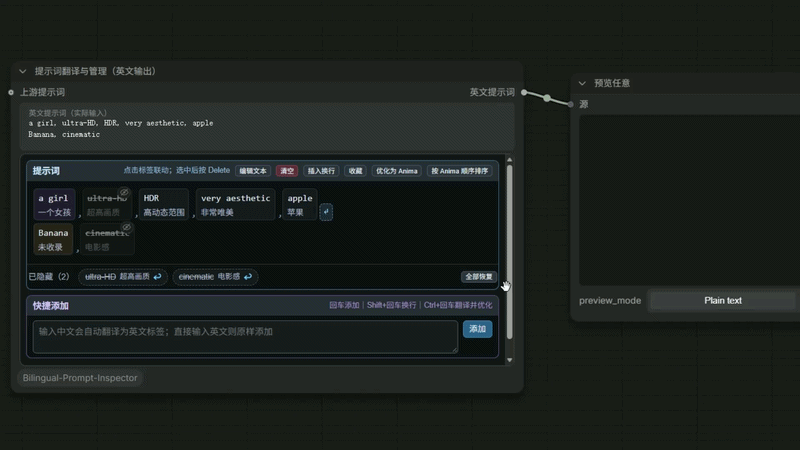Click the vertical scrollbar thumb
This screenshot has height=450, width=800.
[x=509, y=252]
